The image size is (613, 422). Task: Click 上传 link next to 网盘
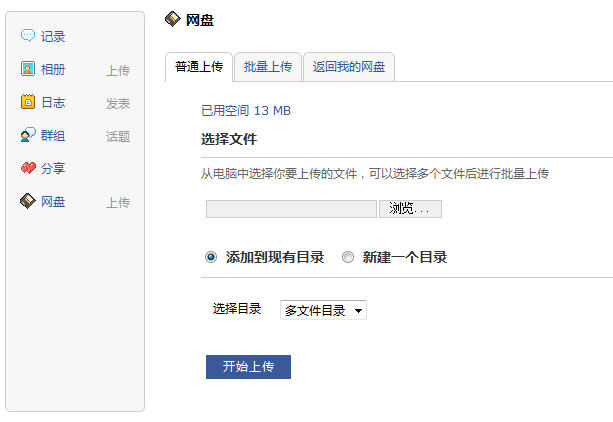tap(118, 203)
